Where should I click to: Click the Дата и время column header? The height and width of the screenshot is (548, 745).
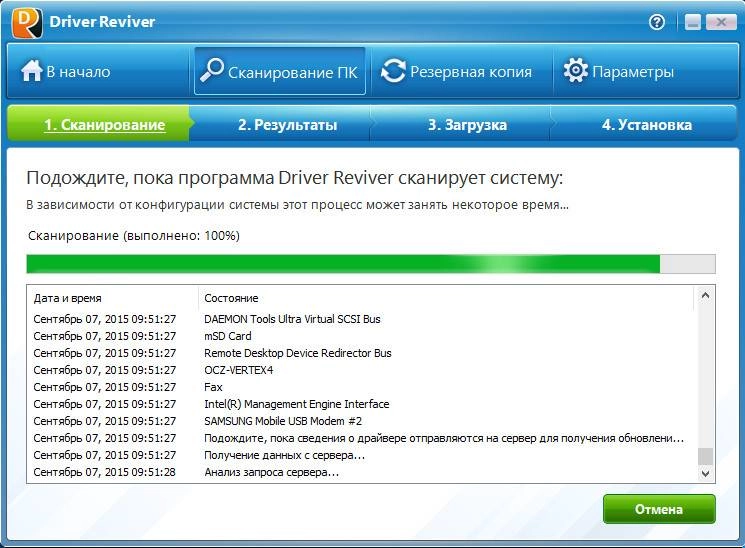click(112, 298)
